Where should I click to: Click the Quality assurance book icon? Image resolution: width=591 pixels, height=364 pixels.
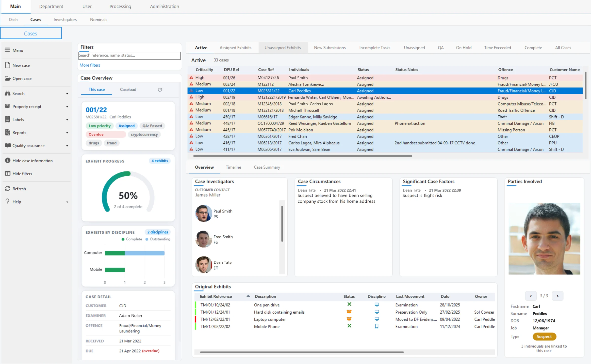click(8, 145)
